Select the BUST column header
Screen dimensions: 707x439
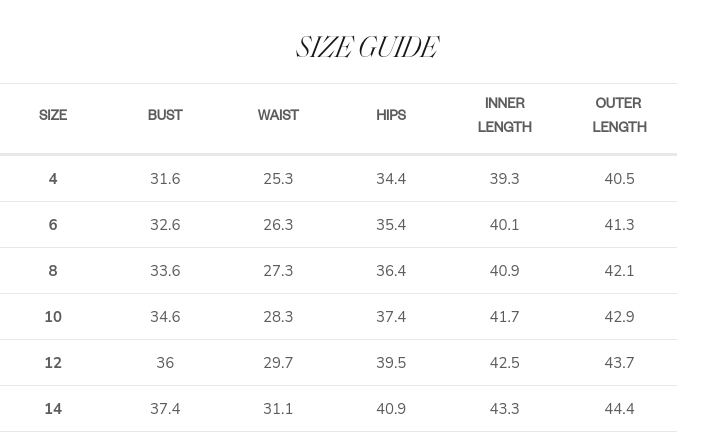pos(165,115)
